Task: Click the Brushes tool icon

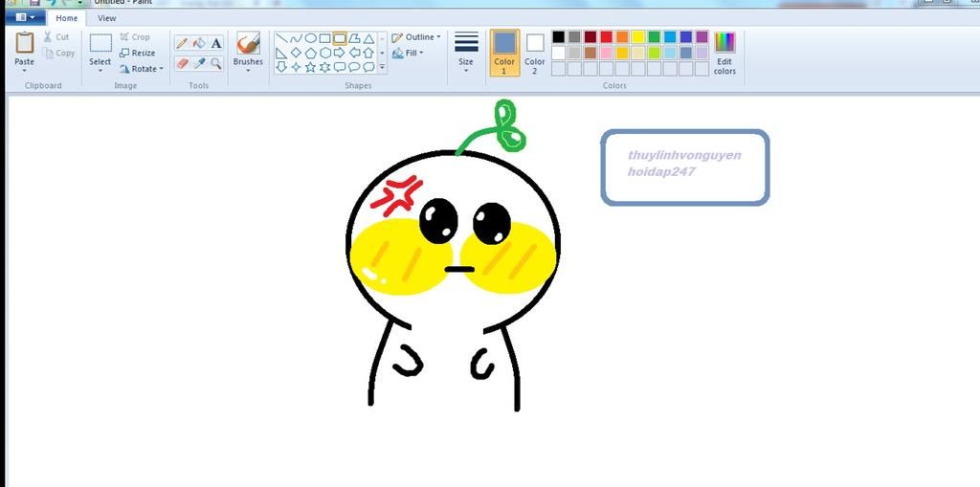Action: 248,43
